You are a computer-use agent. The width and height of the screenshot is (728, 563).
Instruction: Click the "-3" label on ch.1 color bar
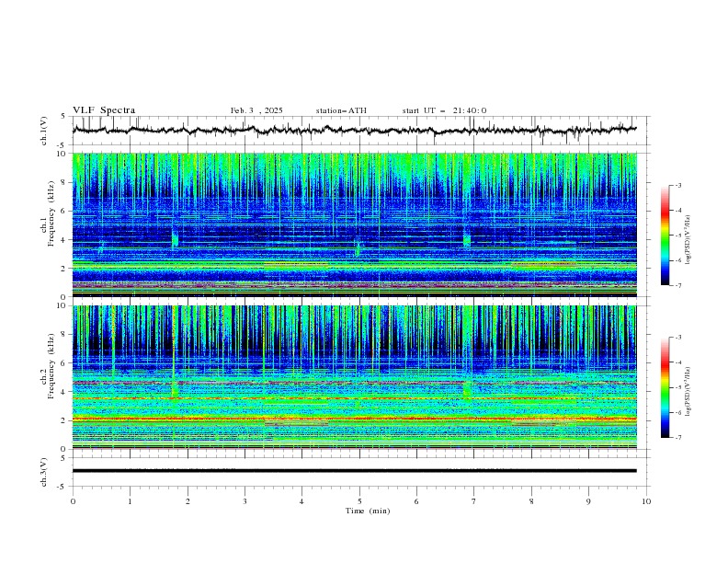point(678,186)
